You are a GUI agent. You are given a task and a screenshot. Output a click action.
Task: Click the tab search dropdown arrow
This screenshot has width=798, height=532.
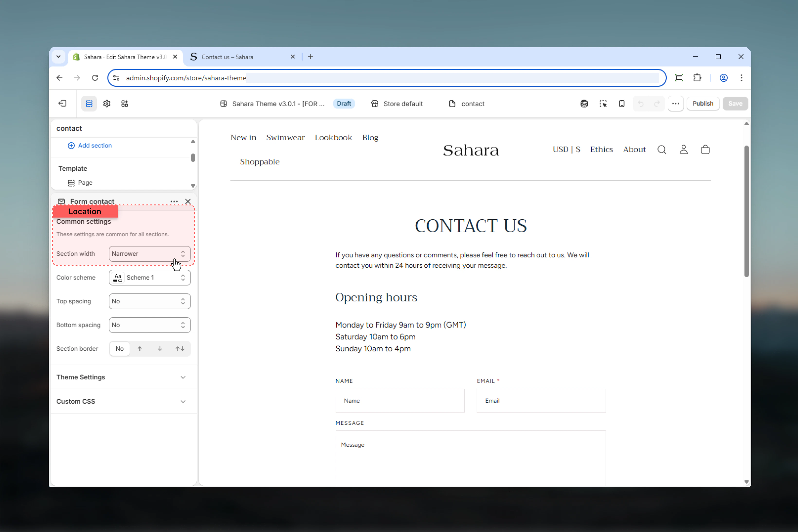pos(58,57)
